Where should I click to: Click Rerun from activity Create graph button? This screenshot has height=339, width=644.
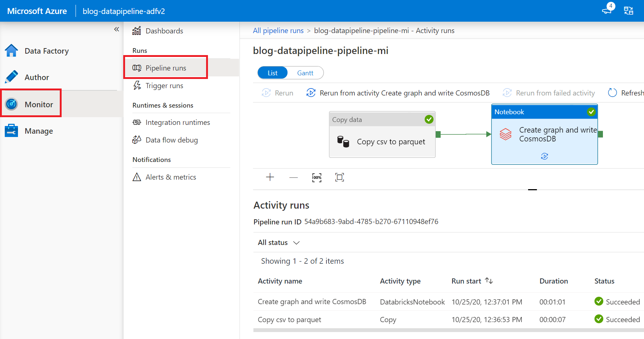point(398,93)
